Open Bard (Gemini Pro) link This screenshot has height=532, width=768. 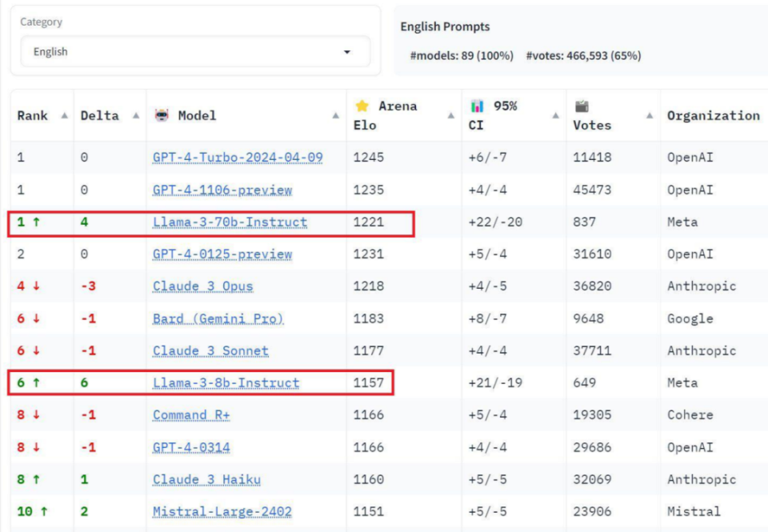(218, 318)
